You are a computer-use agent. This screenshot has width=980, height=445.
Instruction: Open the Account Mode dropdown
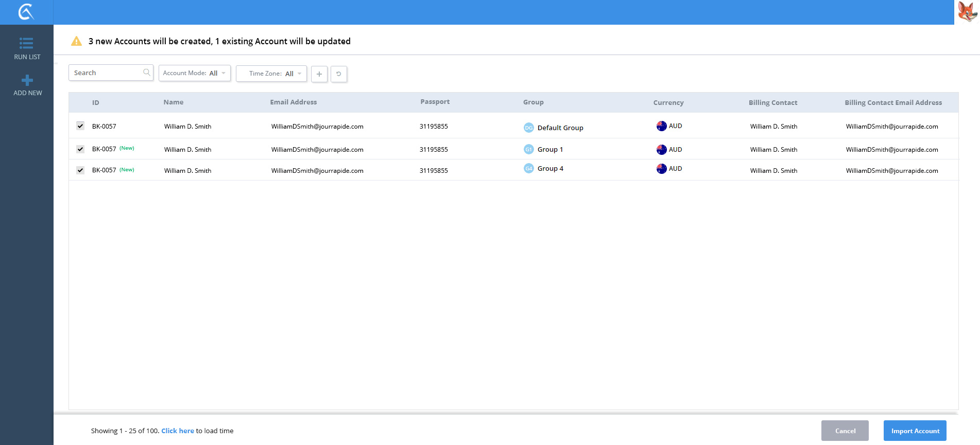coord(194,73)
